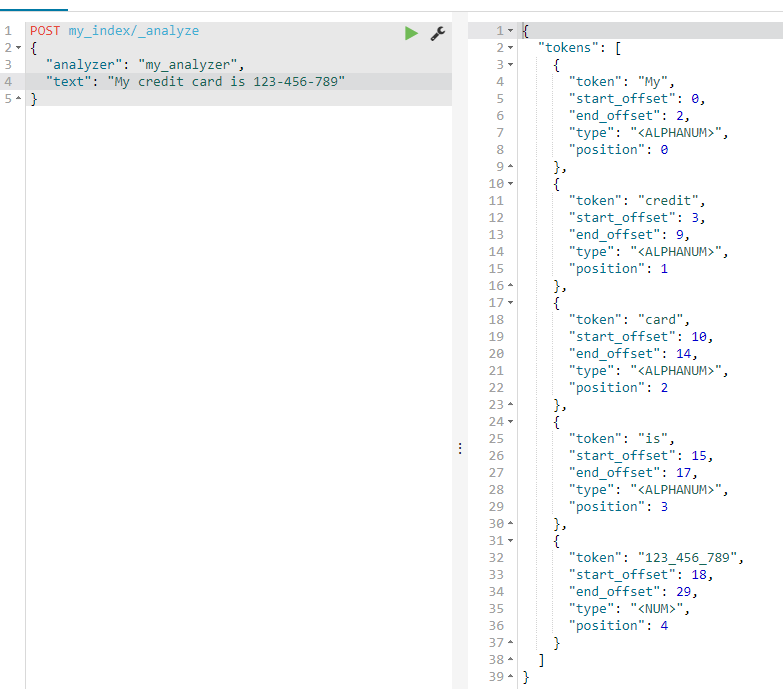783x689 pixels.
Task: Click fold end marker at response line 23
Action: point(510,404)
